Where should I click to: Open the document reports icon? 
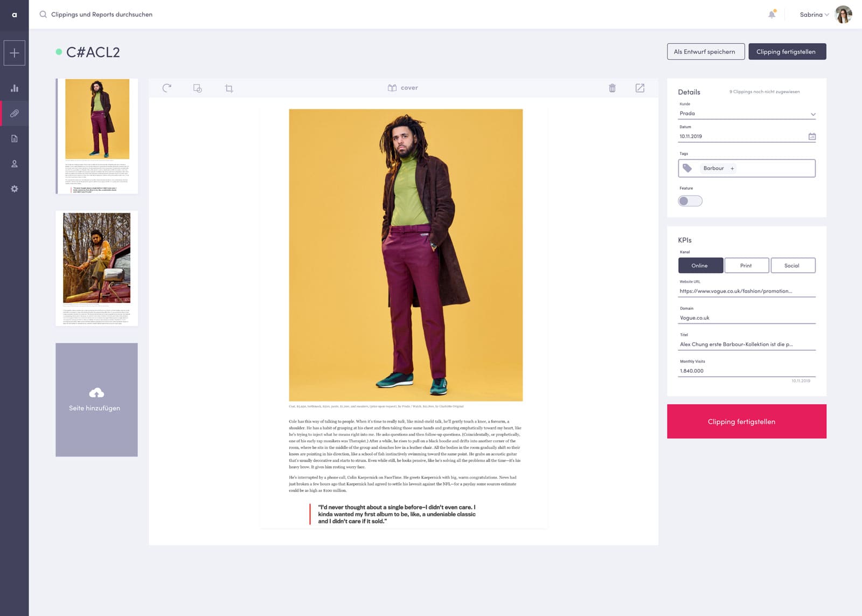[15, 139]
